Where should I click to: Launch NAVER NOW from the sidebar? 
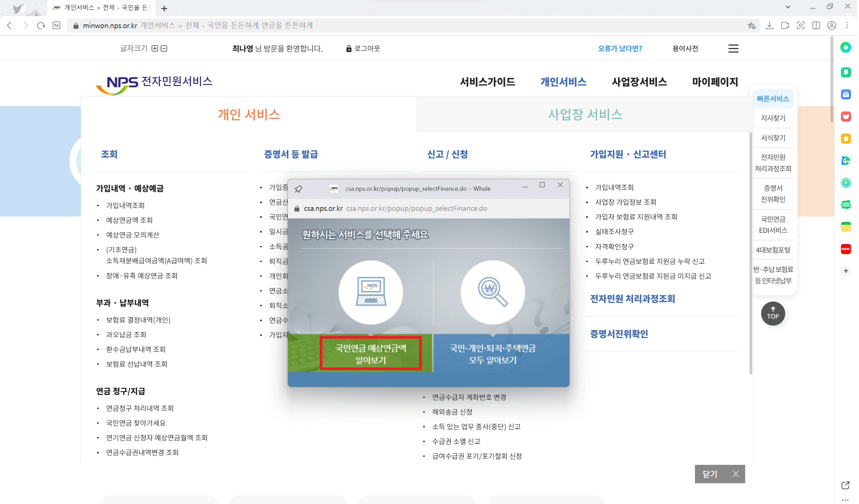pyautogui.click(x=846, y=250)
